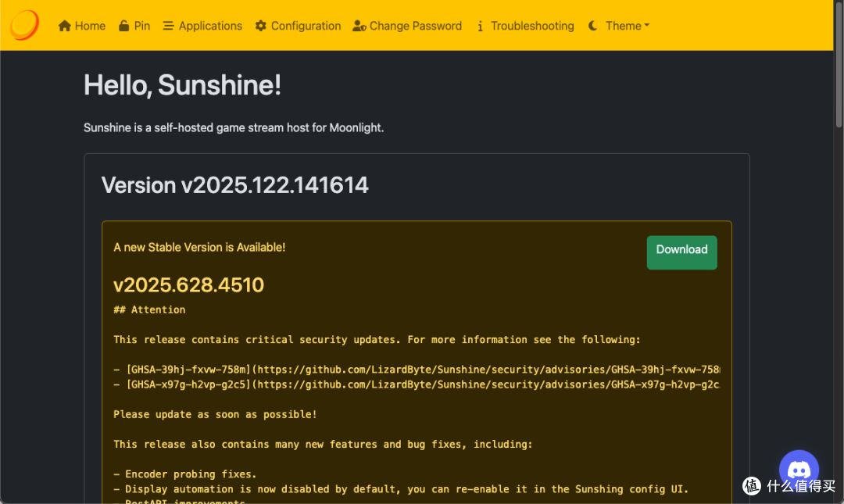Screen dimensions: 844x504
Task: Open the Change Password page
Action: coord(415,26)
